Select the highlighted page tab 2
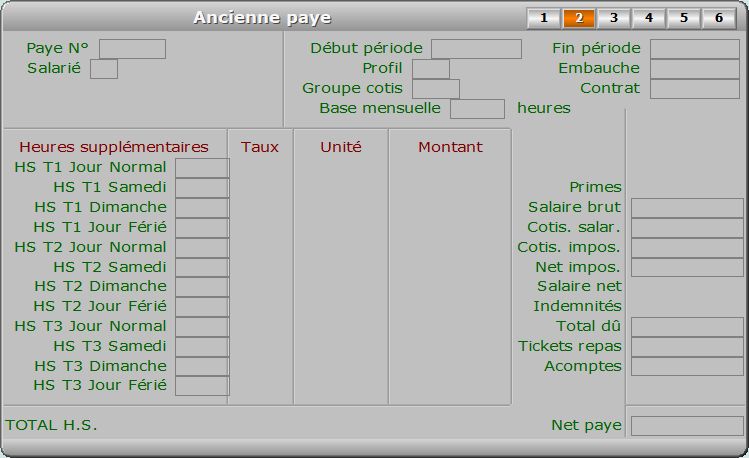The image size is (749, 458). click(578, 18)
